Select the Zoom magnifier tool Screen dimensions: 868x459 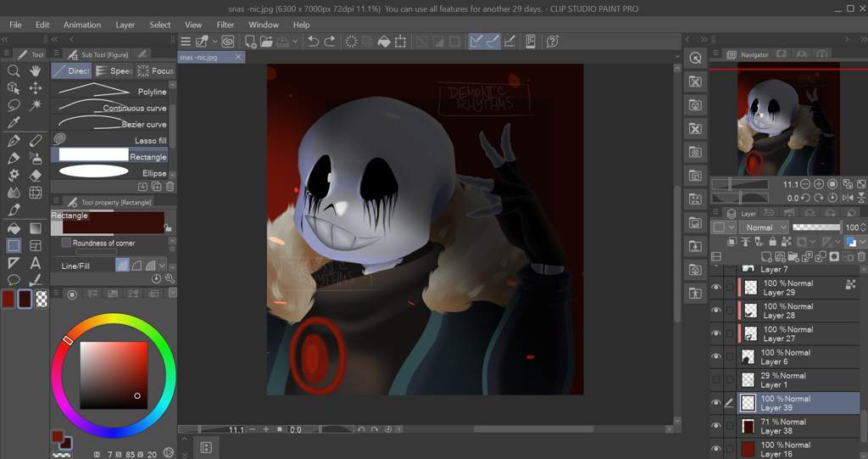pos(14,70)
